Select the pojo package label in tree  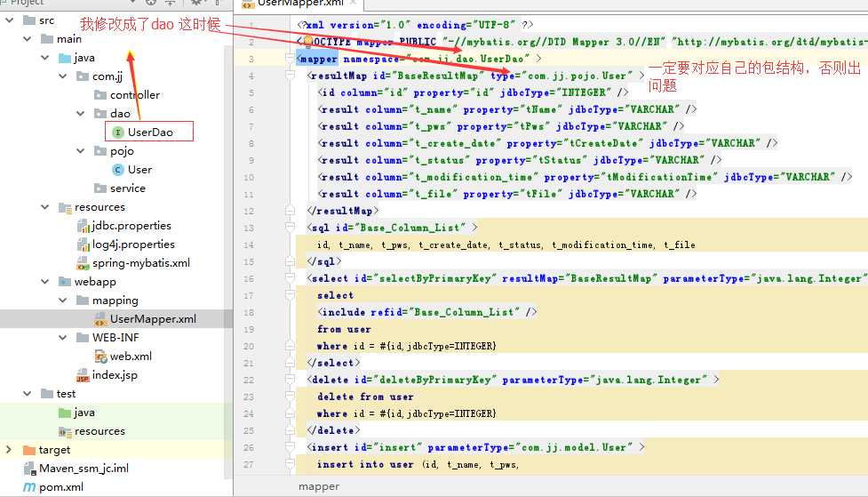click(122, 151)
